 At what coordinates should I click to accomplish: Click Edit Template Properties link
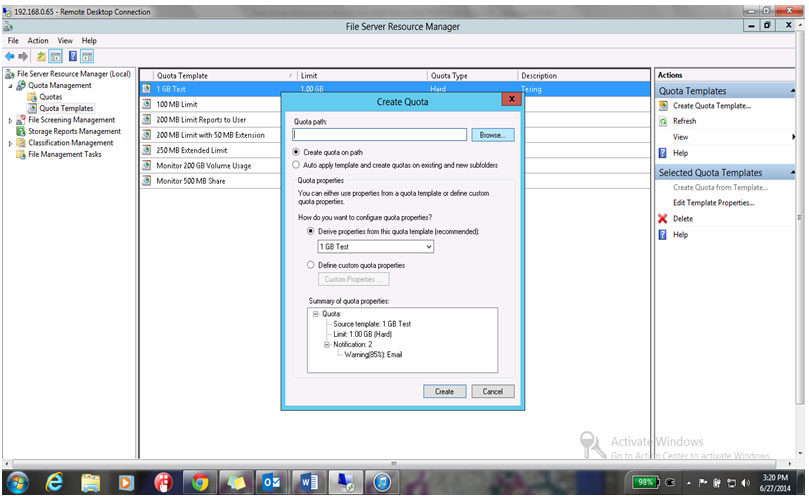(714, 203)
